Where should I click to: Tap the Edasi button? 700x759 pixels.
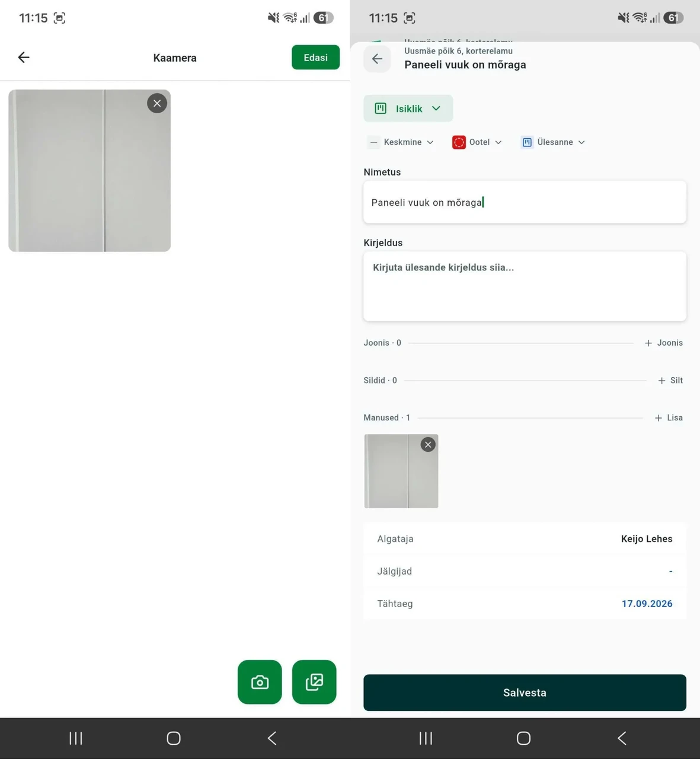click(315, 58)
